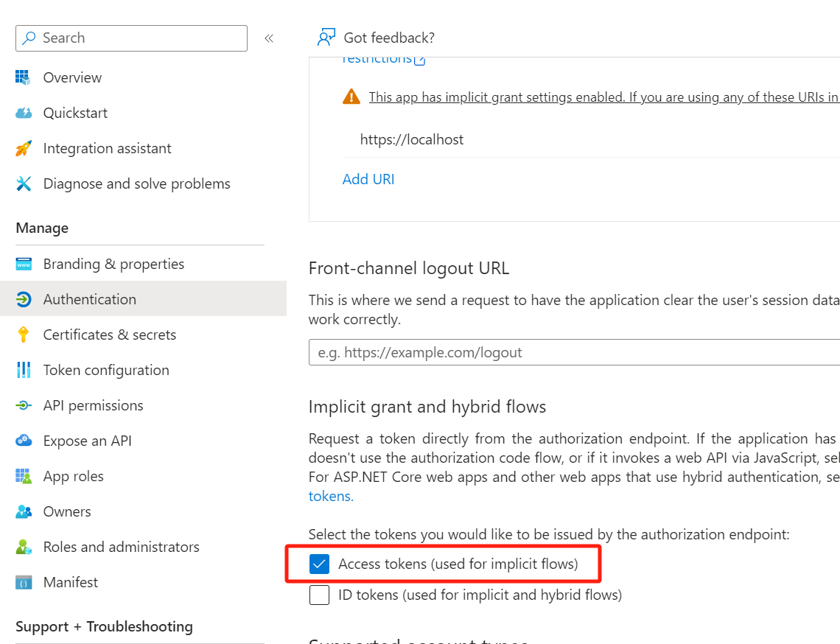Click the Got feedback person icon
The width and height of the screenshot is (840, 644).
[x=326, y=38]
